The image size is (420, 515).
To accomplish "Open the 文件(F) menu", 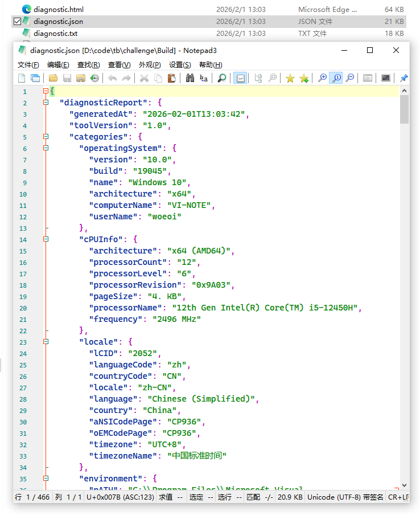I will (x=28, y=65).
